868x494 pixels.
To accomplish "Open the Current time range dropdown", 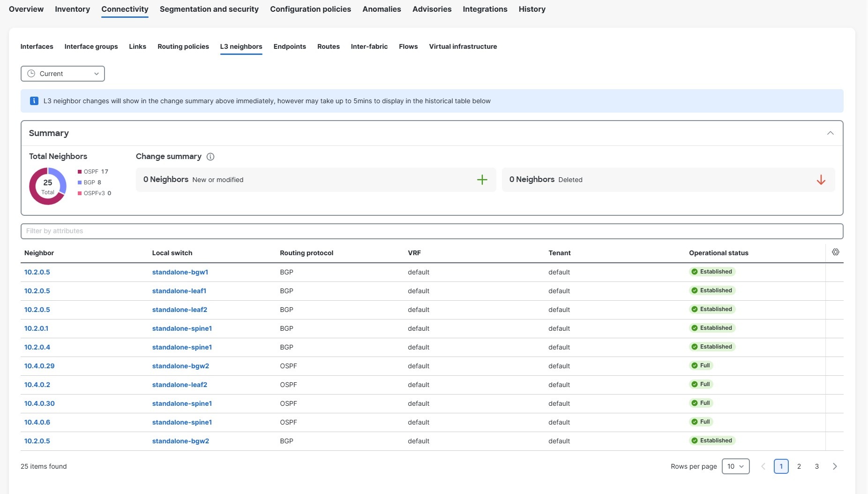I will tap(63, 74).
